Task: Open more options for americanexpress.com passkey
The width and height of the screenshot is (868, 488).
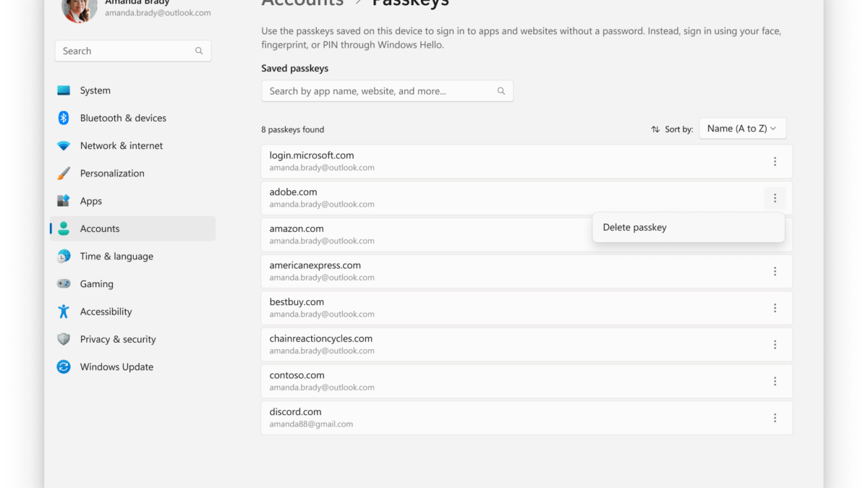Action: pyautogui.click(x=775, y=272)
